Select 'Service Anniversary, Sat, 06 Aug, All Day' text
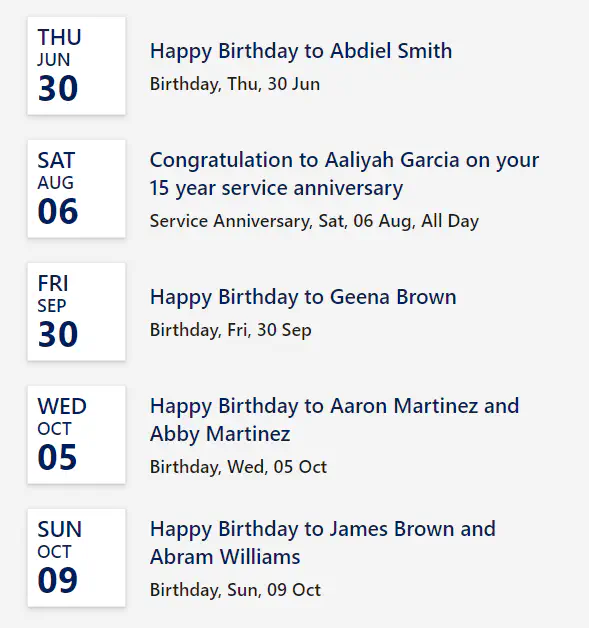Viewport: 589px width, 628px height. (314, 221)
